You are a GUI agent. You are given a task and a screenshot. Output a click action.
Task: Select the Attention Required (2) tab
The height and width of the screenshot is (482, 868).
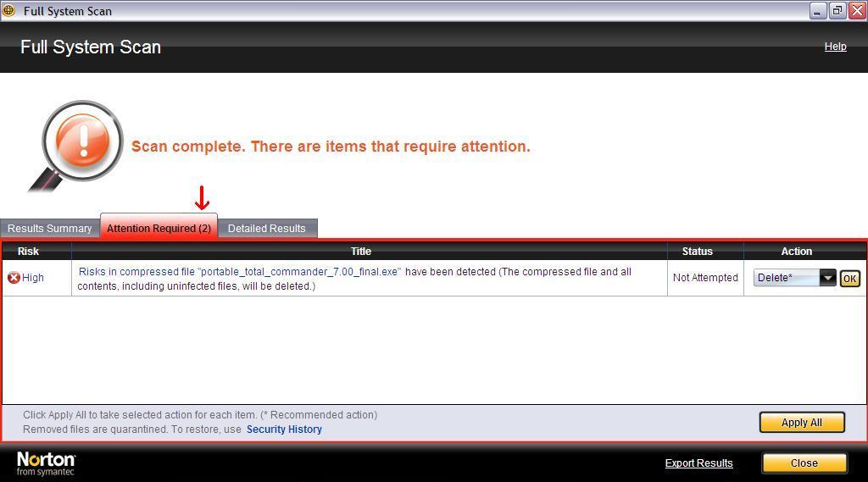click(x=159, y=227)
